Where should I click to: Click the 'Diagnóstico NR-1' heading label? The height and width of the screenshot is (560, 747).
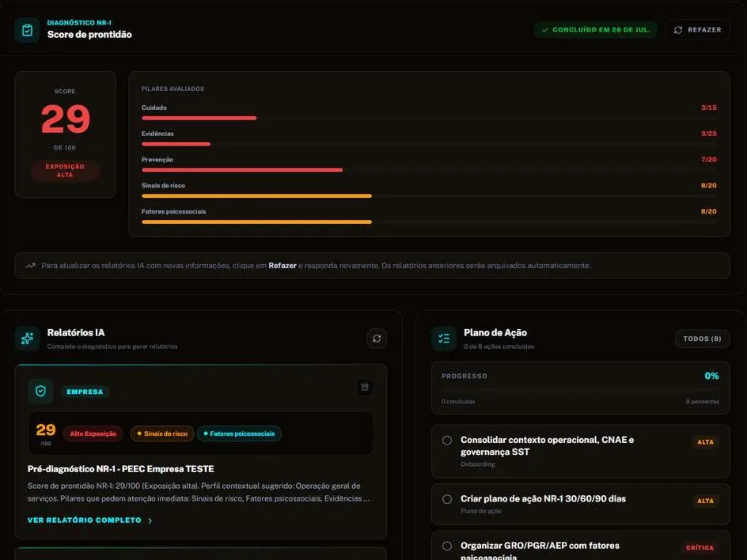coord(79,23)
